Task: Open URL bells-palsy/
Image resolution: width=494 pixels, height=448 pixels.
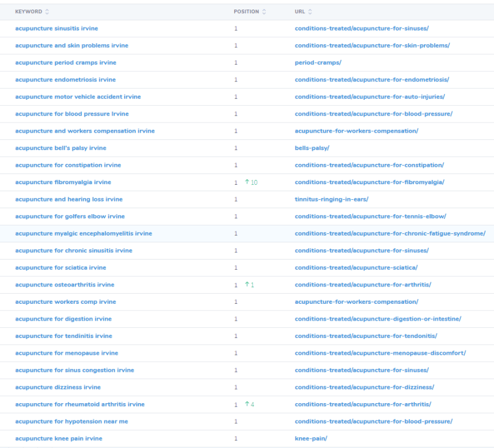Action: point(312,148)
